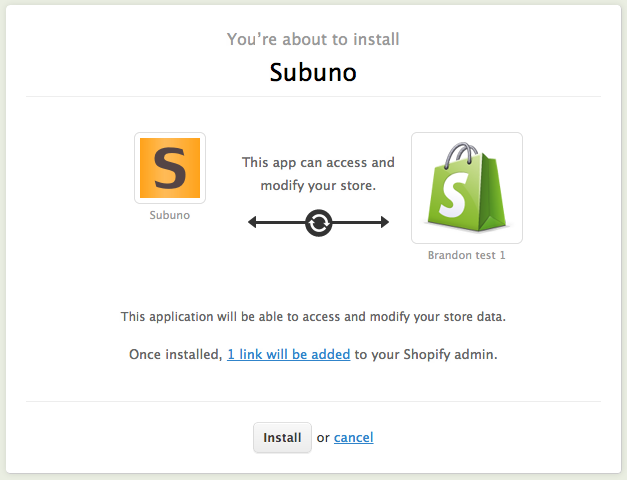Screen dimensions: 627x480
Task: Click the right-pointing arrowhead near Shopify bag
Action: click(383, 222)
